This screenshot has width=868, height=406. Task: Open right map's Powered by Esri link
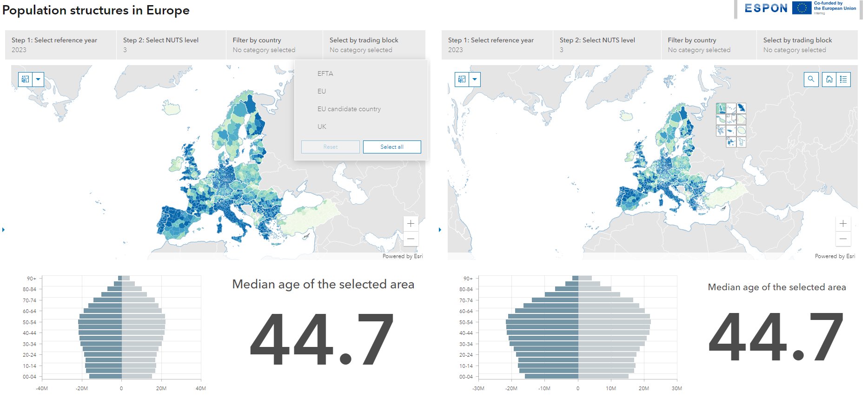point(835,256)
